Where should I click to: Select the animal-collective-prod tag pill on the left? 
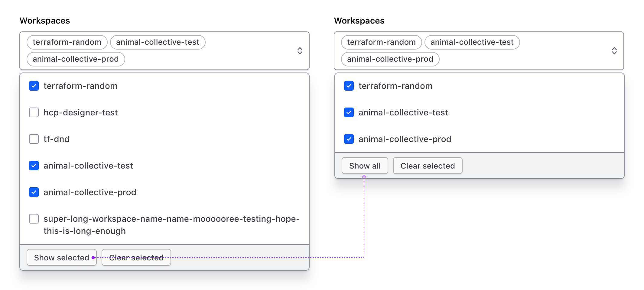coord(75,59)
